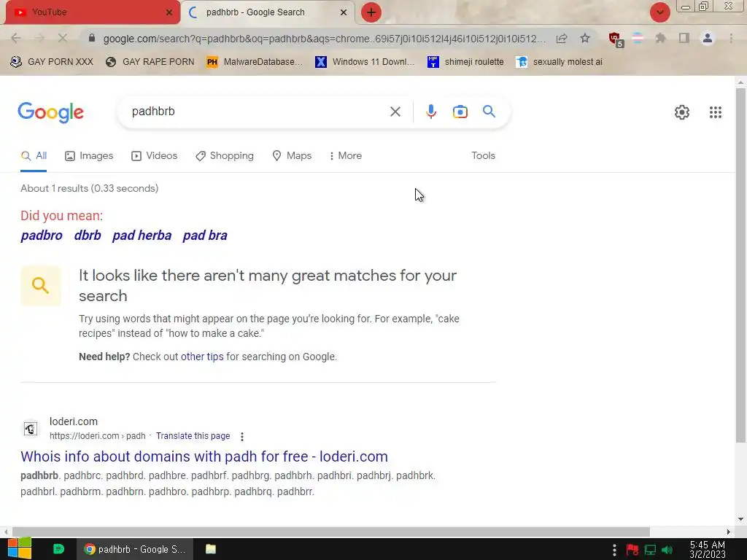Viewport: 747px width, 560px height.
Task: Open the Windows Start menu
Action: pyautogui.click(x=19, y=549)
